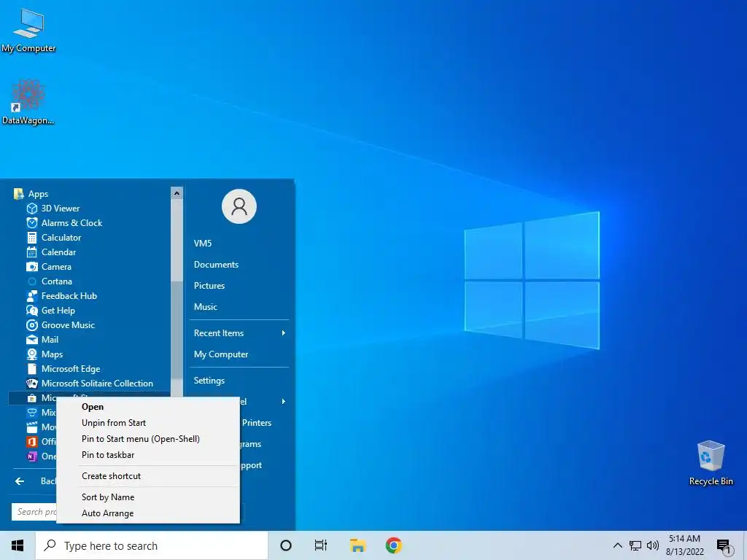
Task: Click the Movies & TV clapperboard icon
Action: 32,427
